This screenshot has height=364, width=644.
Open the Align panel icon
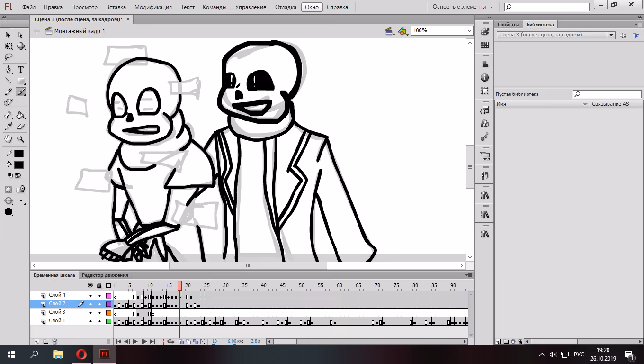tap(484, 64)
